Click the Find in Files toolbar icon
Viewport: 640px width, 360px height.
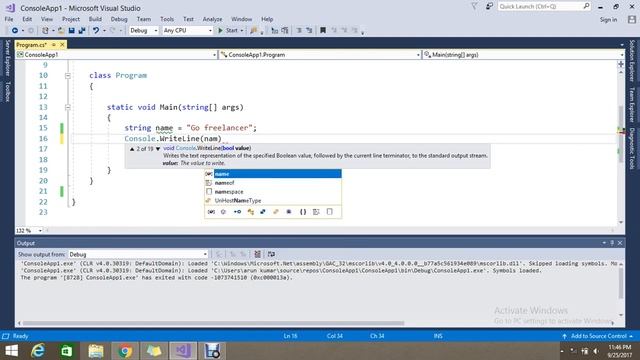coord(253,31)
